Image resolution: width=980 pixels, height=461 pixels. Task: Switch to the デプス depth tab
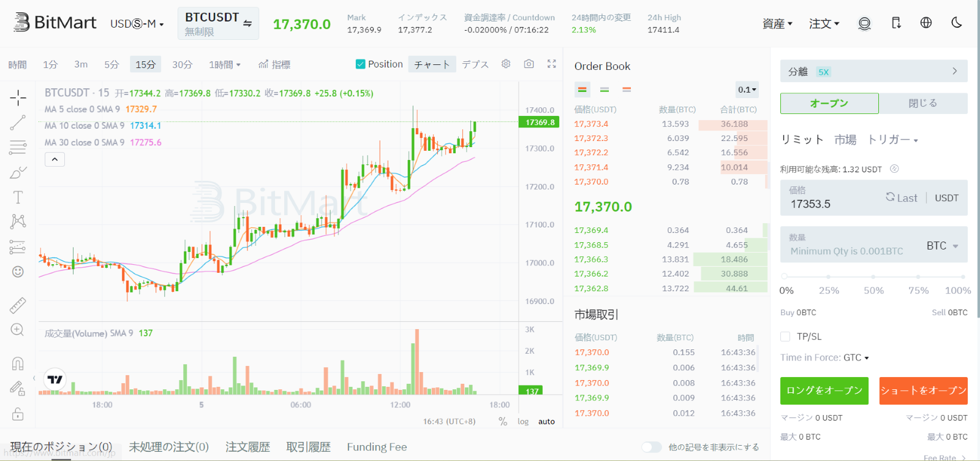point(475,64)
